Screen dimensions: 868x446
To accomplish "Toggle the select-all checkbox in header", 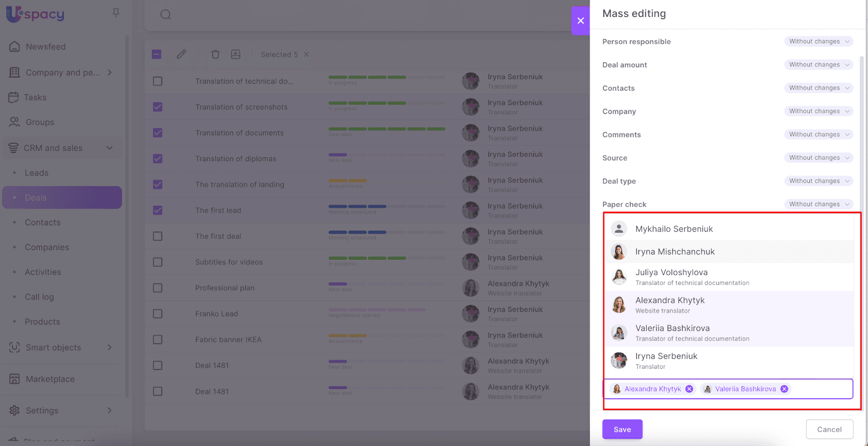I will pos(157,54).
